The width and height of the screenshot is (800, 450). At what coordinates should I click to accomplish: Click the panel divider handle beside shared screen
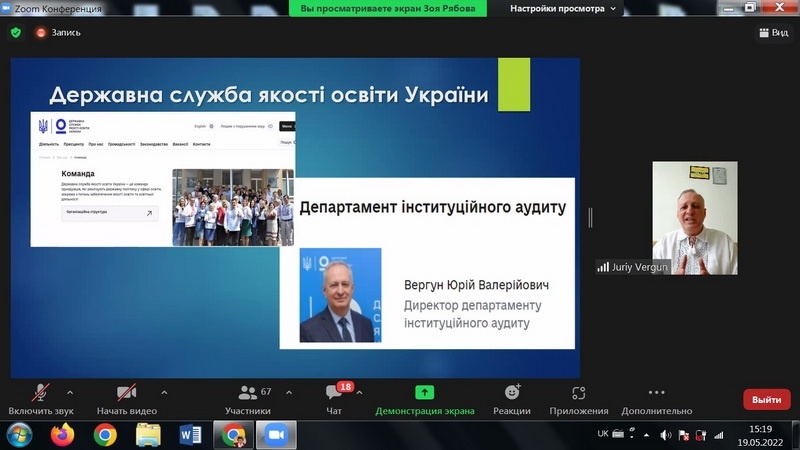tap(590, 218)
